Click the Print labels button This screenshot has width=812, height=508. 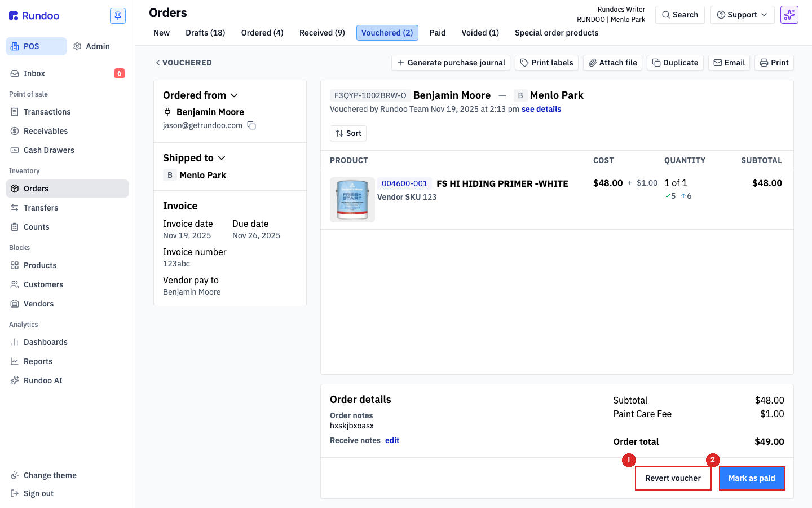coord(546,63)
